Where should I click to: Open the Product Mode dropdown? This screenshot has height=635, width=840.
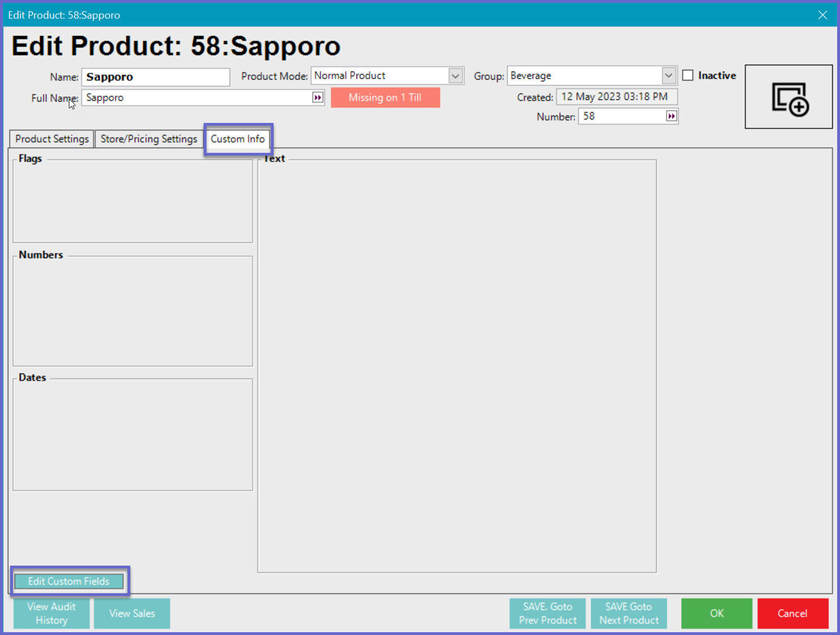tap(455, 76)
